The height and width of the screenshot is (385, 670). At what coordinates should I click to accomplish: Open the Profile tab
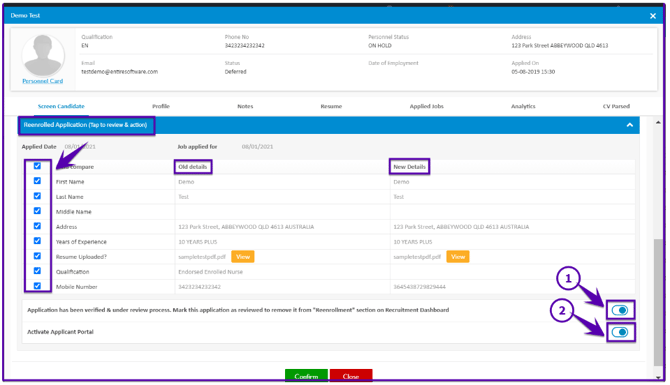(x=161, y=106)
